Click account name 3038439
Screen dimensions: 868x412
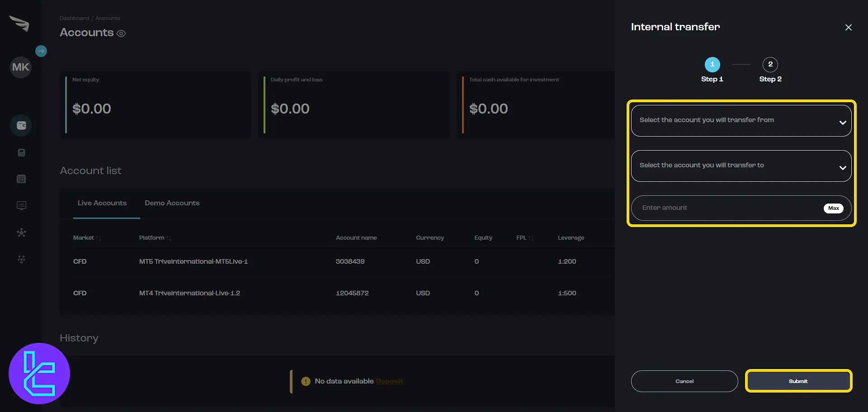tap(350, 261)
